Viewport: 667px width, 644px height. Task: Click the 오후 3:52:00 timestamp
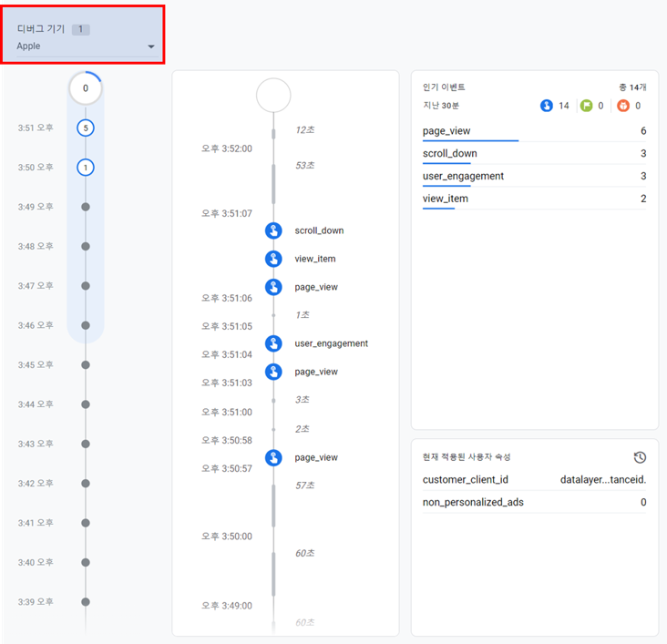pyautogui.click(x=227, y=148)
